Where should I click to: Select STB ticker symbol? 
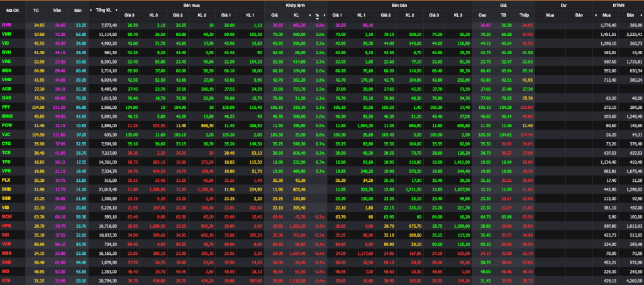[6, 280]
